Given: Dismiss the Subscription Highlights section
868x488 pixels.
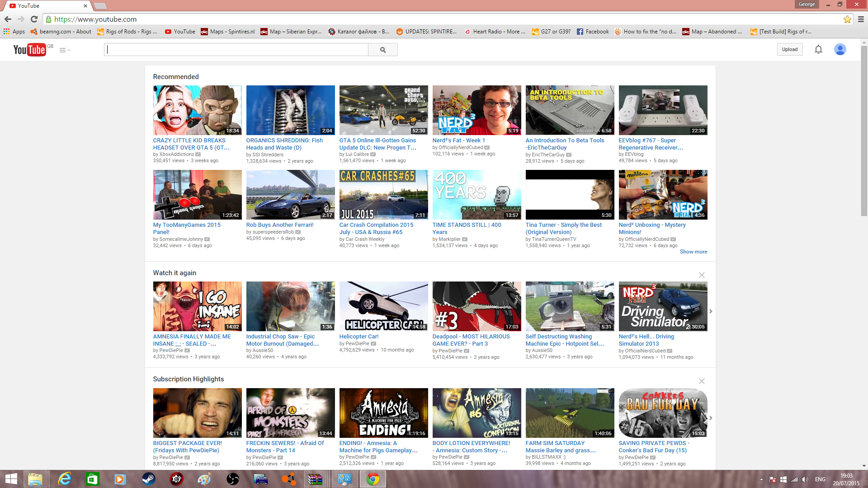Looking at the screenshot, I should click(x=702, y=381).
